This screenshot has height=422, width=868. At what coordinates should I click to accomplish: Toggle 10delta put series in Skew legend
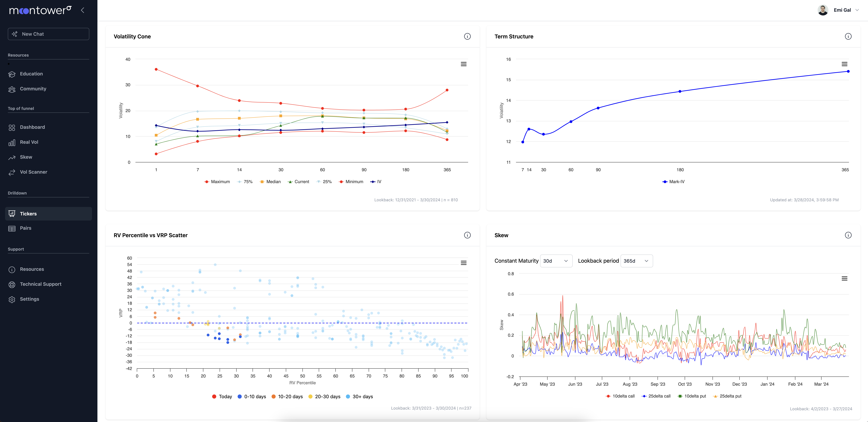691,396
